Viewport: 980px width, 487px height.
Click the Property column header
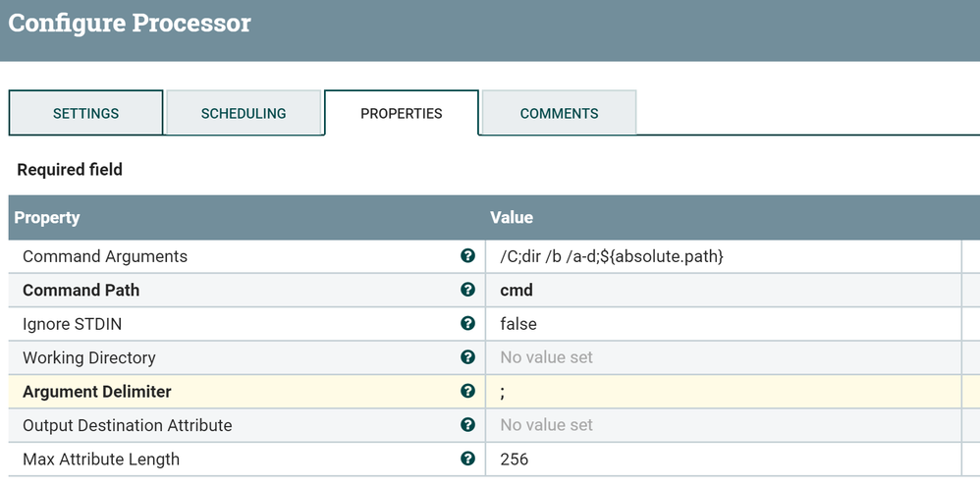pos(47,217)
